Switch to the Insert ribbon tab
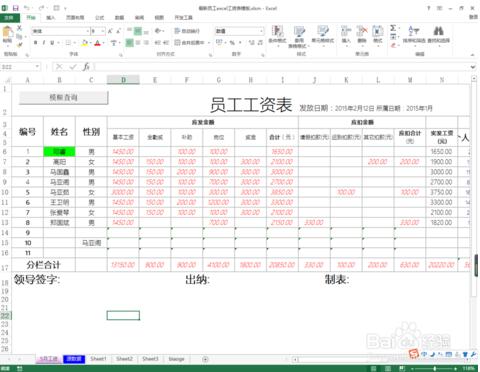 coord(51,17)
